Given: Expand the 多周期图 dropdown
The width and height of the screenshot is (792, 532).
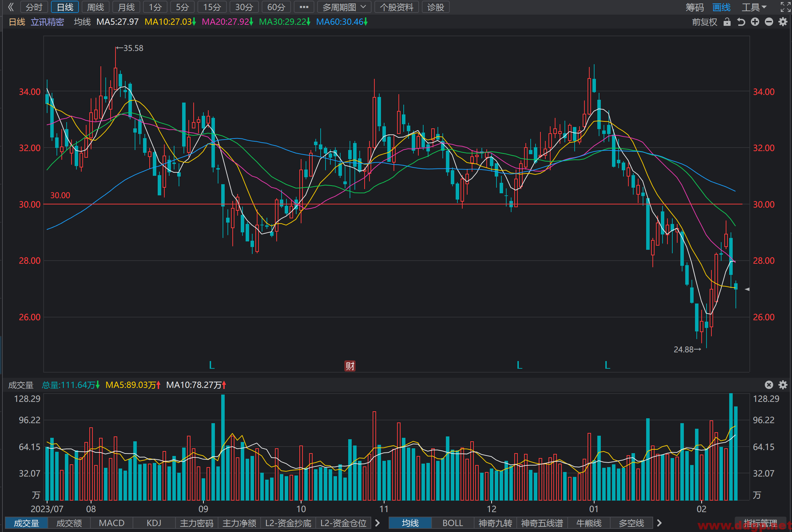Looking at the screenshot, I should click(344, 7).
